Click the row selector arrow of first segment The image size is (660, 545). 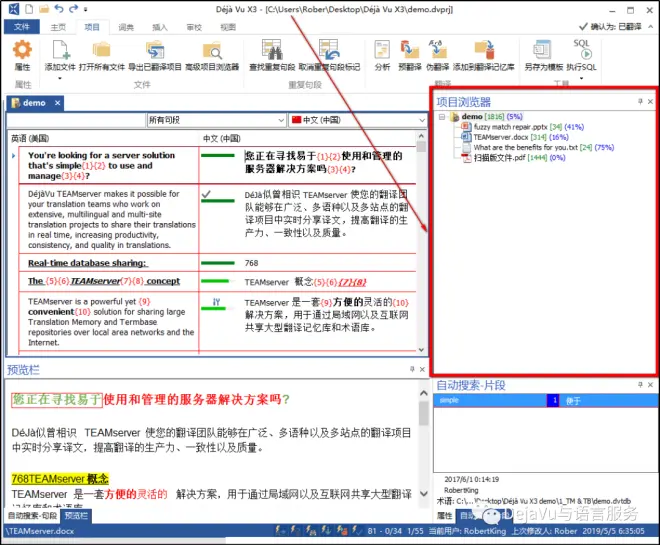pos(13,156)
